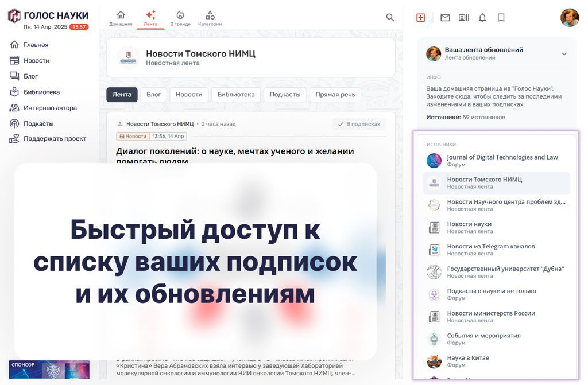The image size is (588, 385).
Task: Open the article title Диалог поколений
Action: click(x=235, y=156)
